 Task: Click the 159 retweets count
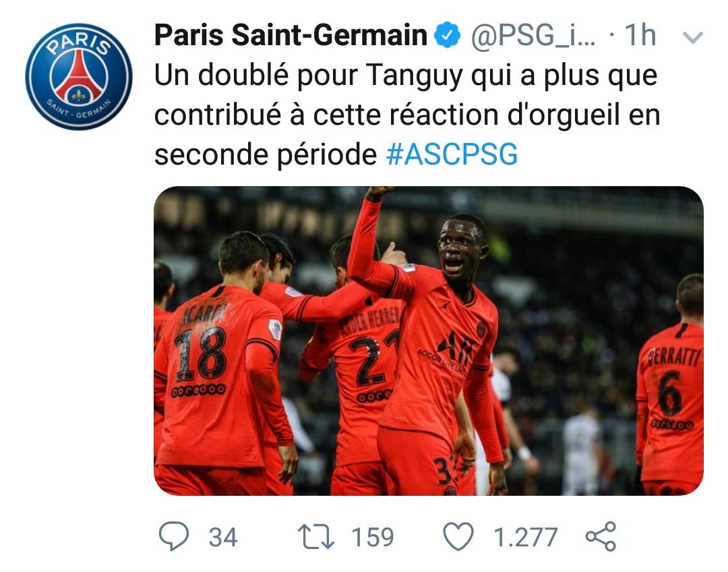pyautogui.click(x=372, y=537)
